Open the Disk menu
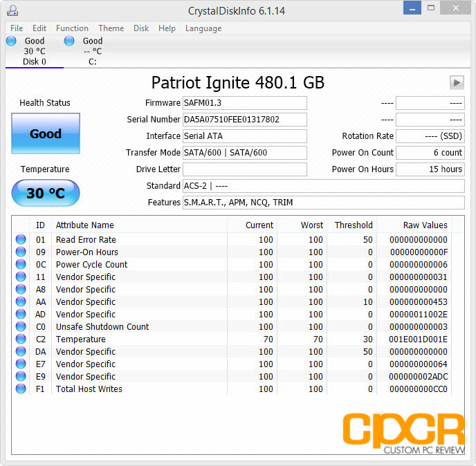Screen dimensions: 476x466 point(141,28)
